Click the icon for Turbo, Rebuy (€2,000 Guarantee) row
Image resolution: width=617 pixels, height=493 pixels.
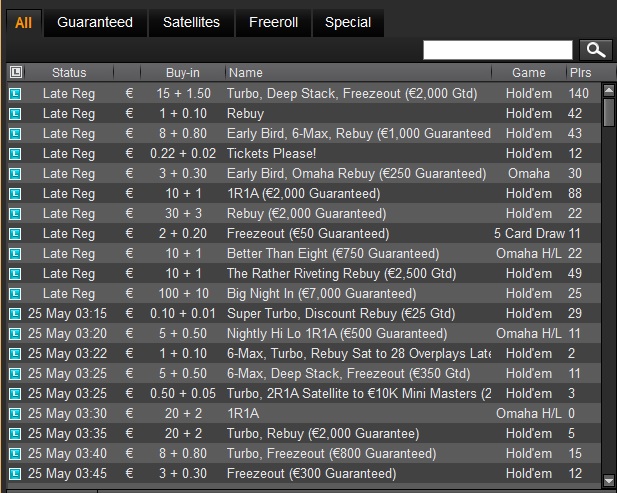[x=15, y=434]
